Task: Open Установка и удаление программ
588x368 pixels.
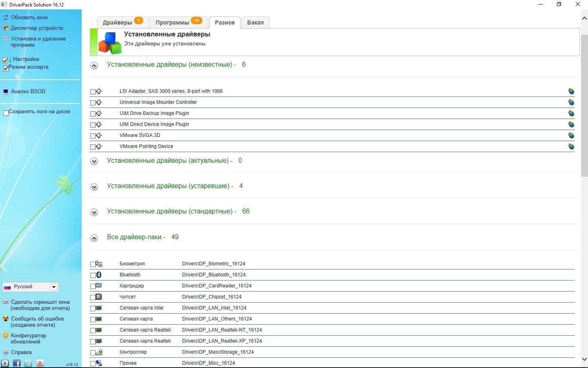Action: [38, 42]
